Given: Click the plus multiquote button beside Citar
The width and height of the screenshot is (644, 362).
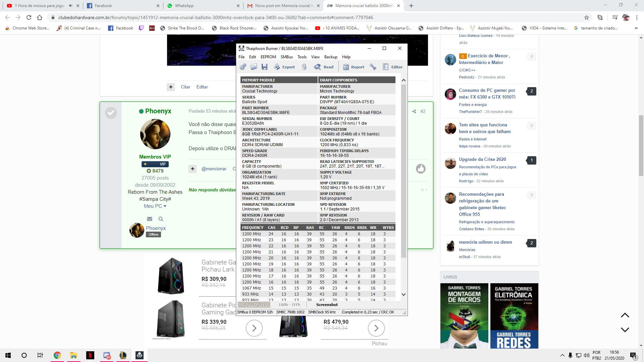Looking at the screenshot, I should [x=171, y=87].
